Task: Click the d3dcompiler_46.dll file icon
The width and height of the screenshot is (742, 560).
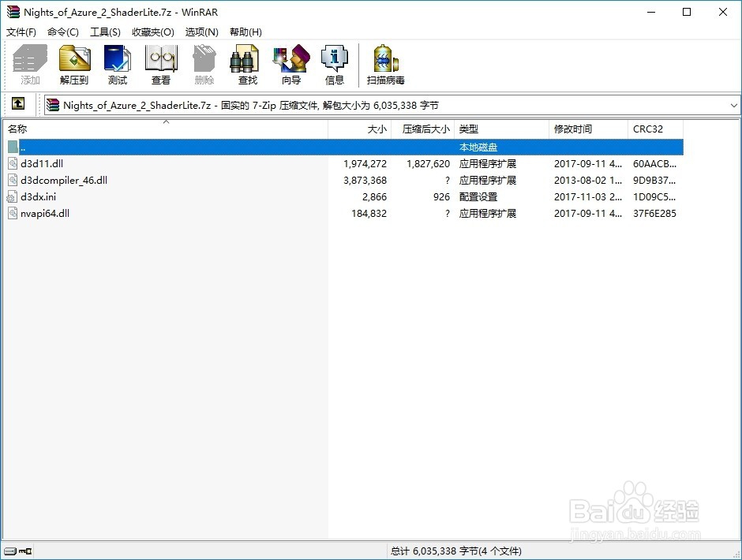Action: point(13,180)
